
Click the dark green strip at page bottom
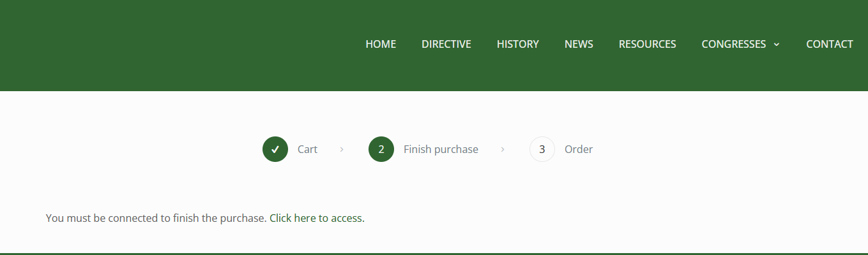tap(434, 254)
